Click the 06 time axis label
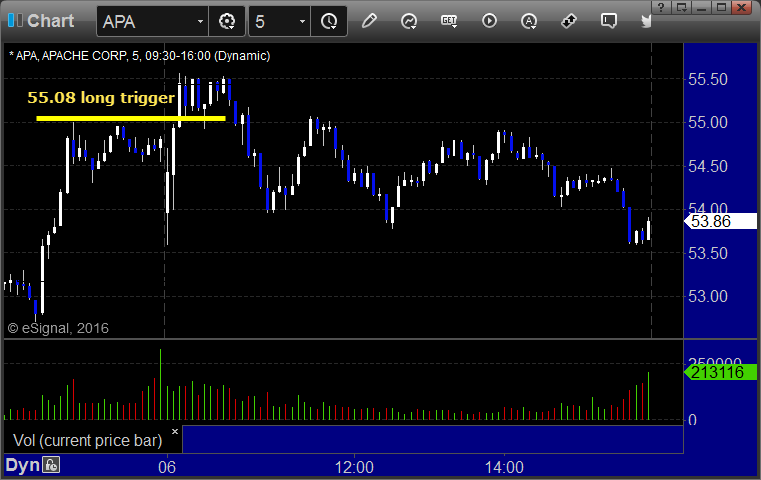The width and height of the screenshot is (761, 480). pyautogui.click(x=166, y=467)
